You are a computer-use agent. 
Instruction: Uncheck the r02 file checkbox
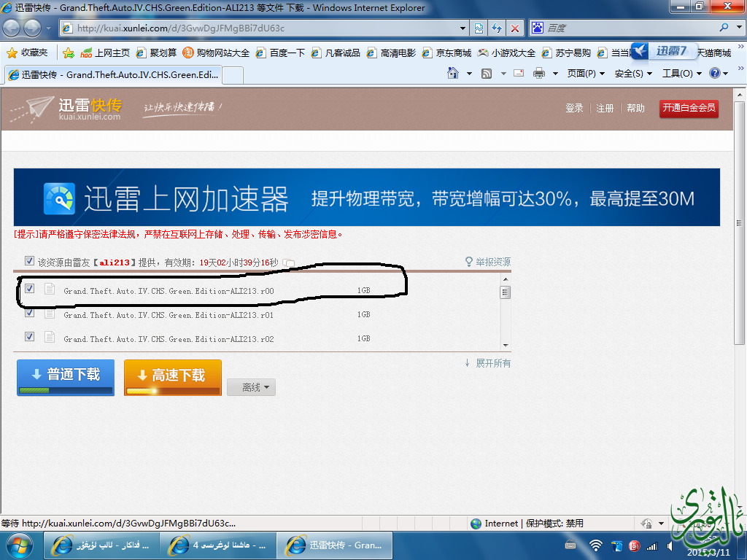29,337
